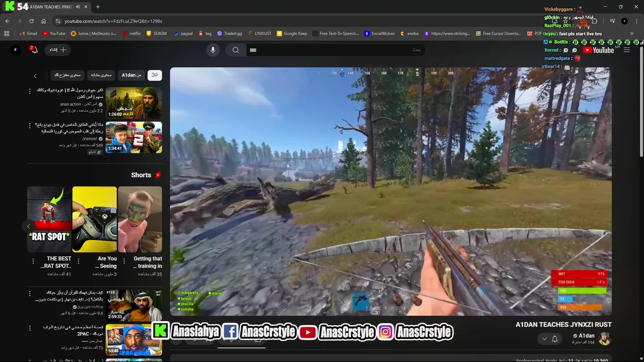Open site information icon in address bar
644x362 pixels.
point(58,21)
